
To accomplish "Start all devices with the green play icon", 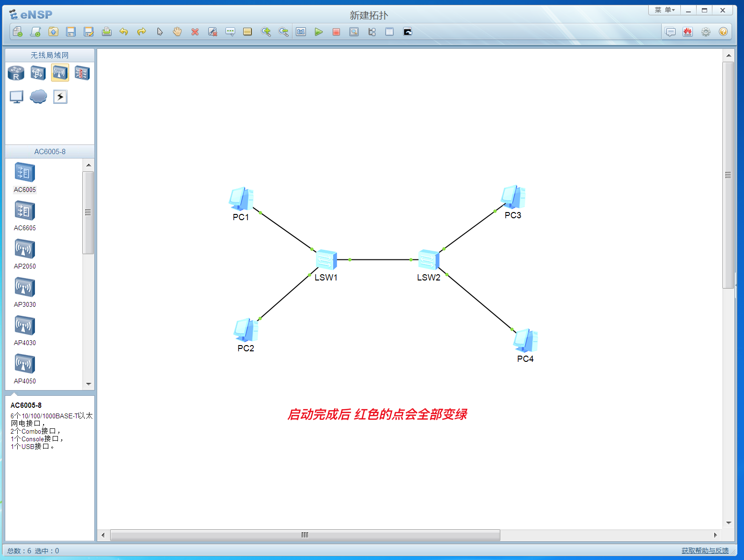I will 318,32.
